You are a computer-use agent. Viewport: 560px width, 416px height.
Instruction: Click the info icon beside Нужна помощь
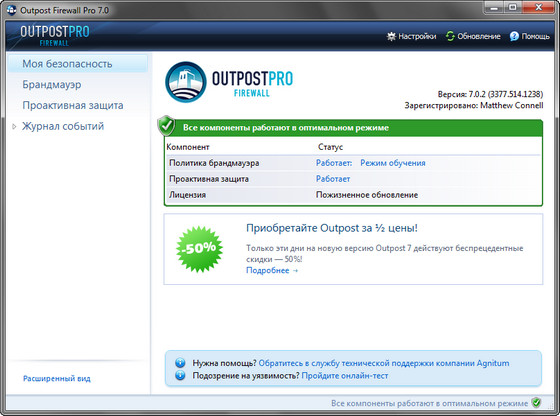180,363
